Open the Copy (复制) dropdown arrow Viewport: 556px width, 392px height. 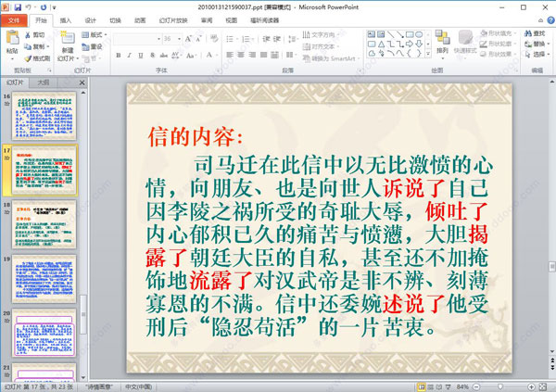pos(48,46)
